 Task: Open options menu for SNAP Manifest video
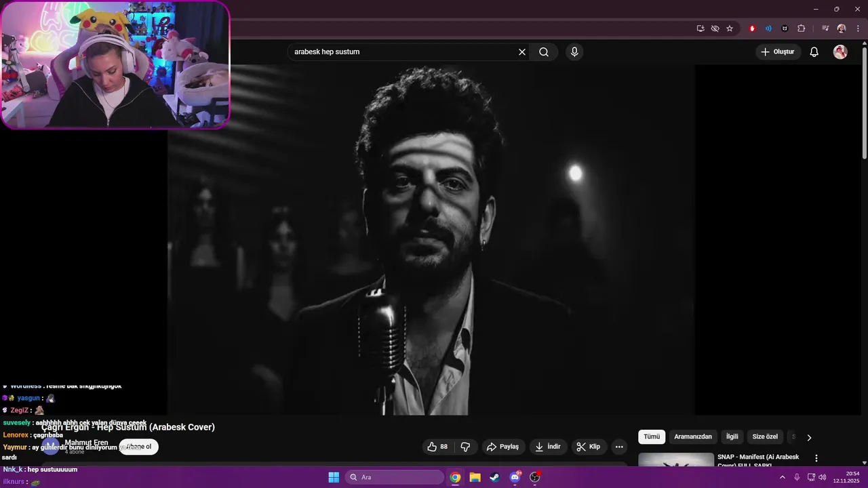(816, 458)
